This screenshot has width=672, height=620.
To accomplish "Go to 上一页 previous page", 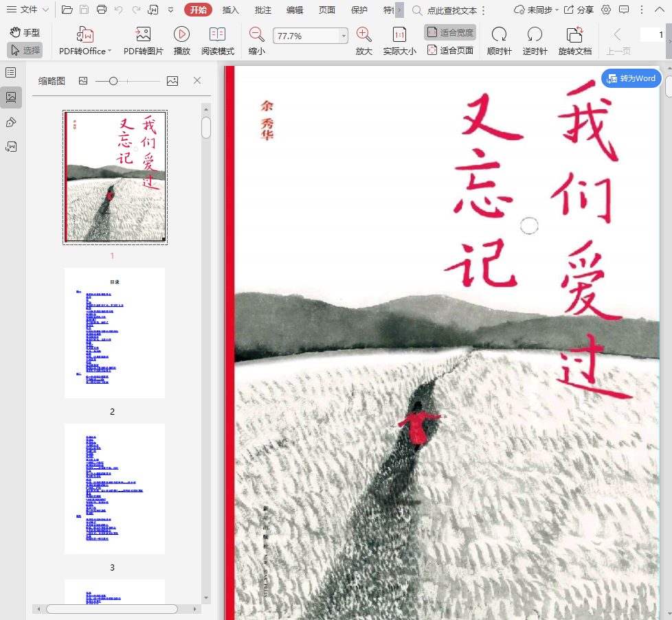I will point(618,41).
